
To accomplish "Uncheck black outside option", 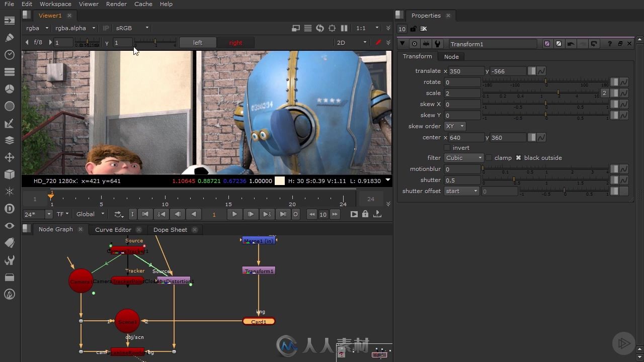I will coord(519,158).
